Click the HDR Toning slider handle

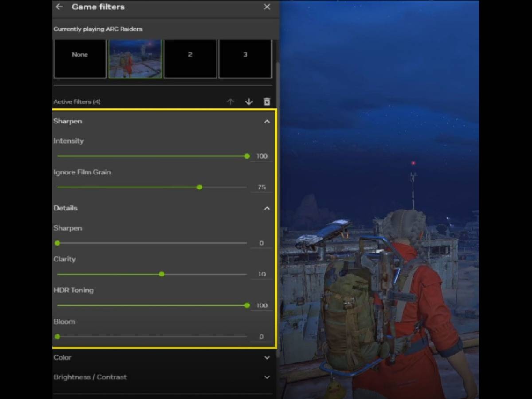(x=247, y=305)
